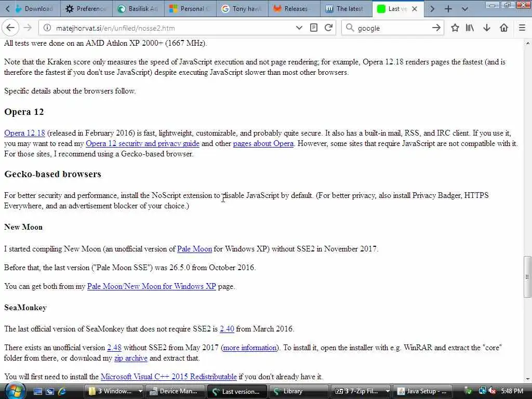This screenshot has width=532, height=399.
Task: Reload the current page
Action: point(328,28)
